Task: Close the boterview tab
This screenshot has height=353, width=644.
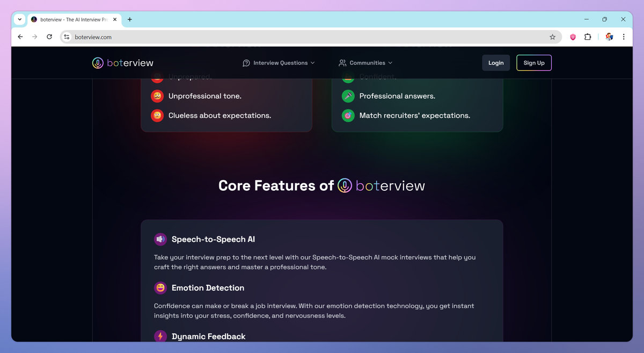Action: pyautogui.click(x=115, y=19)
